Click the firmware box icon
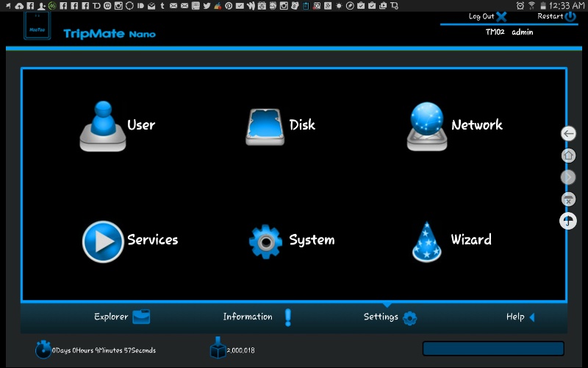588x368 pixels. coord(218,347)
